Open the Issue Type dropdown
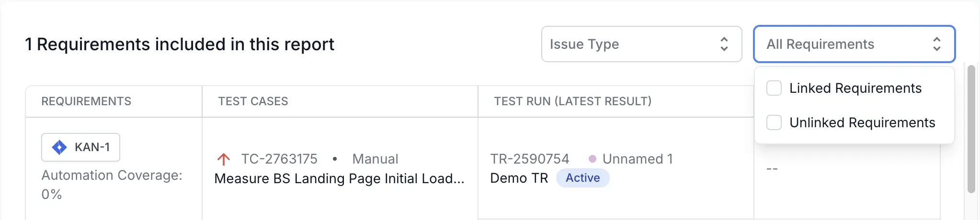 click(641, 44)
